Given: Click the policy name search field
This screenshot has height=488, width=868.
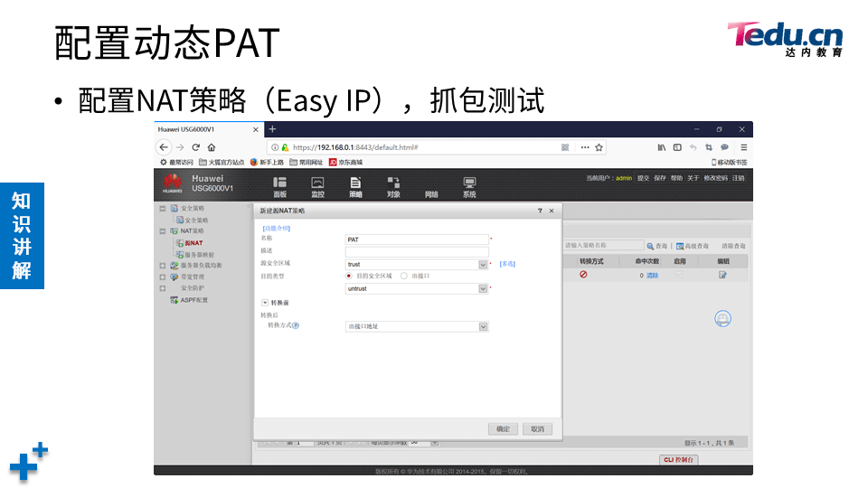Looking at the screenshot, I should 603,245.
